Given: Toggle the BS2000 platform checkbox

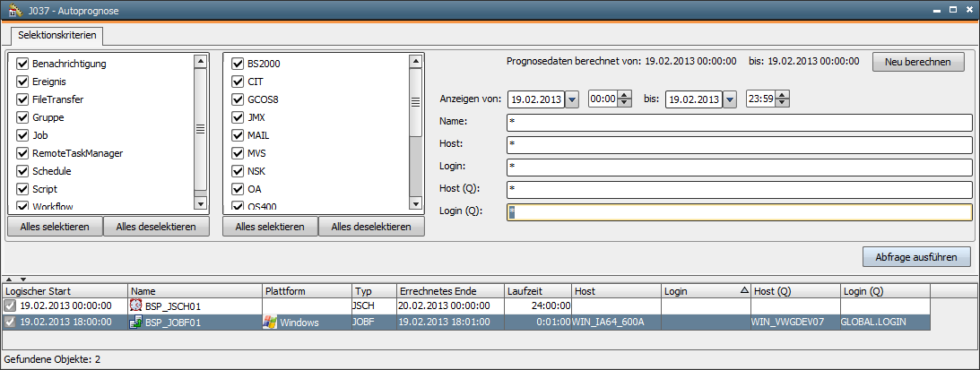Looking at the screenshot, I should pyautogui.click(x=238, y=64).
